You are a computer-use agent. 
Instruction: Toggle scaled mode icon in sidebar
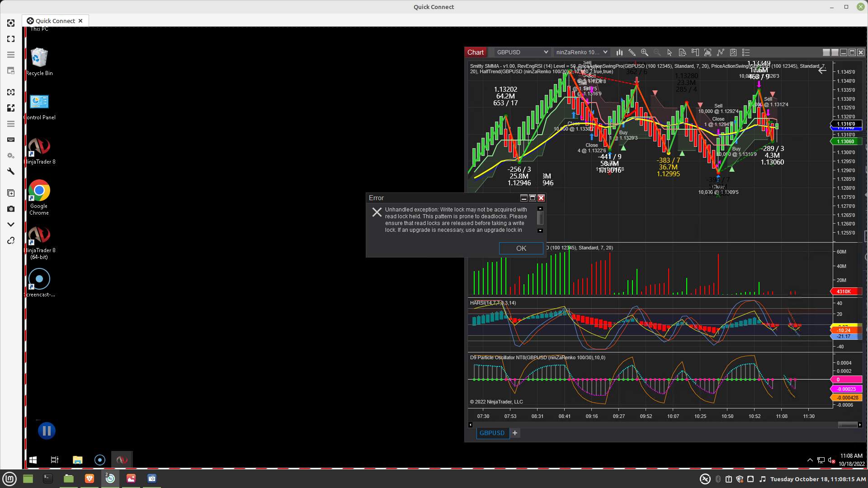tap(11, 108)
